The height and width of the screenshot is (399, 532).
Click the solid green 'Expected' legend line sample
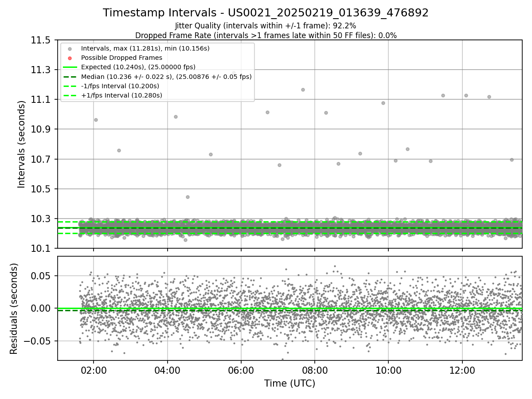pyautogui.click(x=70, y=67)
